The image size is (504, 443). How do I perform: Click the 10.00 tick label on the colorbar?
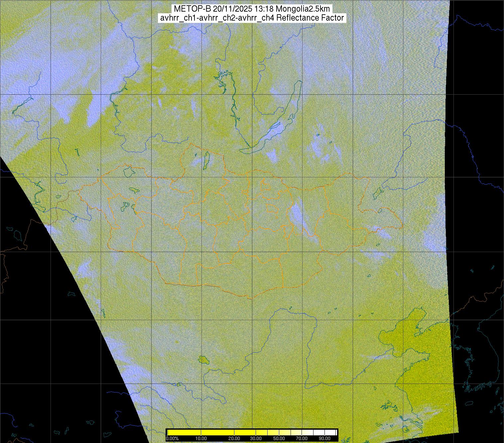pyautogui.click(x=201, y=438)
